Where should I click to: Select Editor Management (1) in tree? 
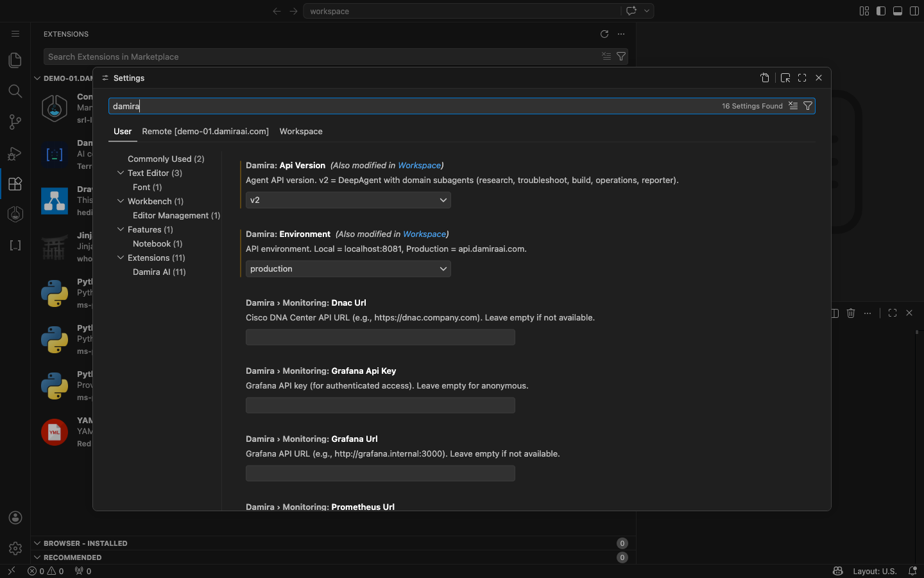coord(176,215)
